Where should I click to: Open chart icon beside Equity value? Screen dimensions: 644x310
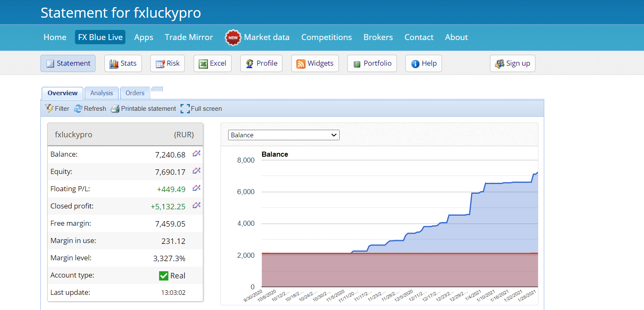point(196,171)
